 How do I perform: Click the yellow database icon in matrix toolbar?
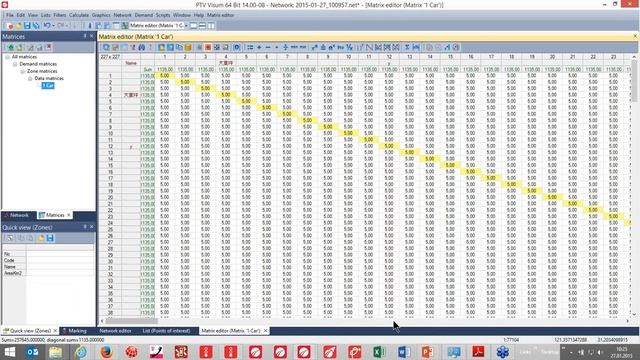[x=188, y=47]
